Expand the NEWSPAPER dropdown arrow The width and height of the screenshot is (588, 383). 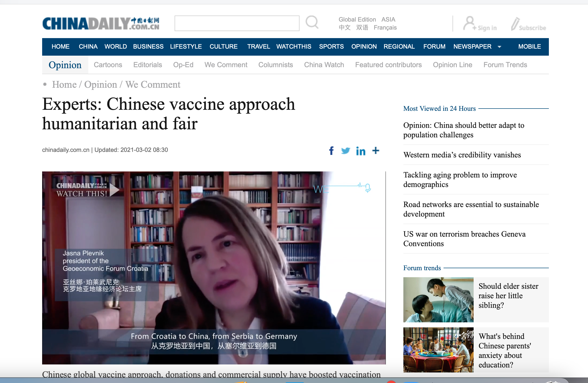coord(499,47)
